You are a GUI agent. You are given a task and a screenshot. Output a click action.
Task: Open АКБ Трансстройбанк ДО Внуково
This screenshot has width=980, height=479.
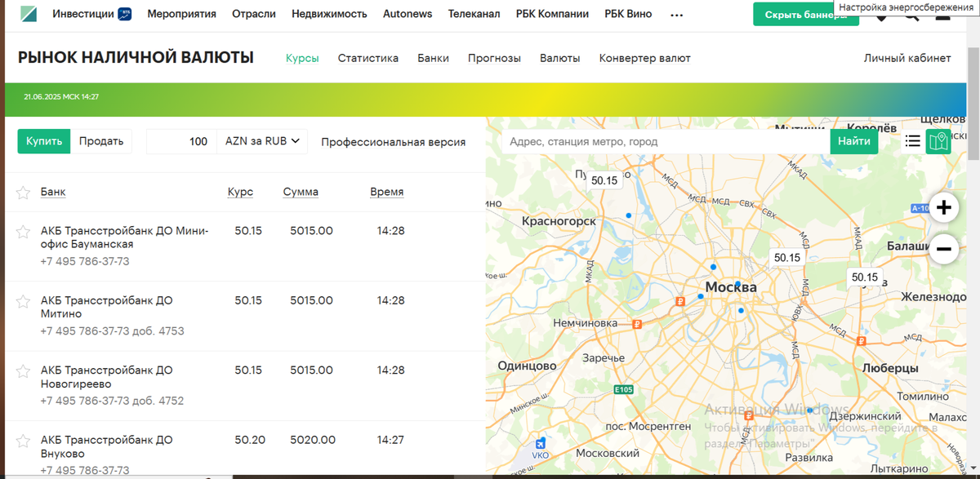107,446
